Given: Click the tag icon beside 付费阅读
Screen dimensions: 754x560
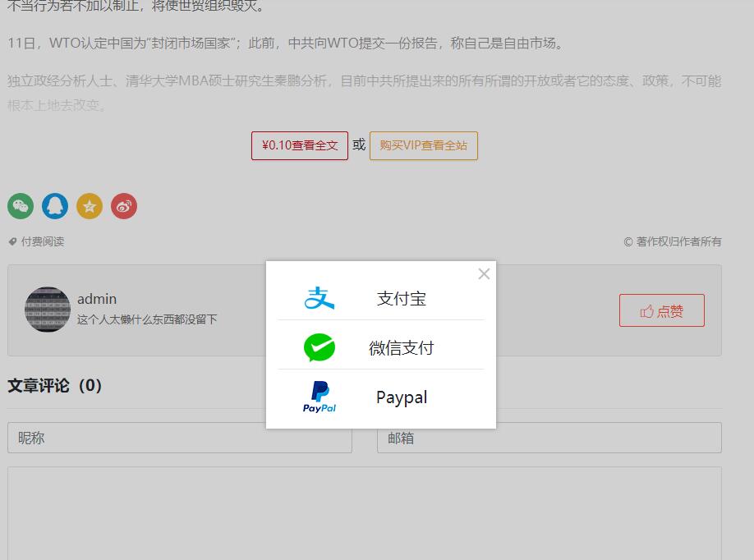Looking at the screenshot, I should click(12, 241).
